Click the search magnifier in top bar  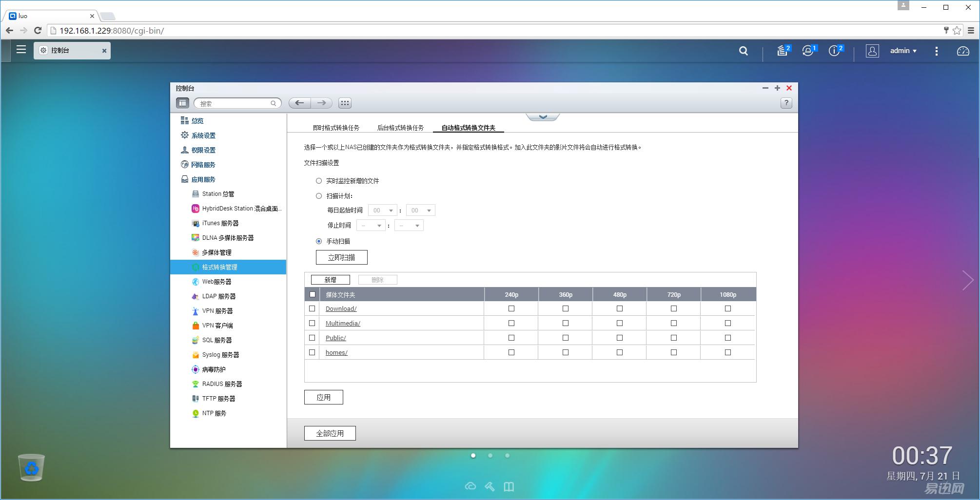[x=743, y=51]
